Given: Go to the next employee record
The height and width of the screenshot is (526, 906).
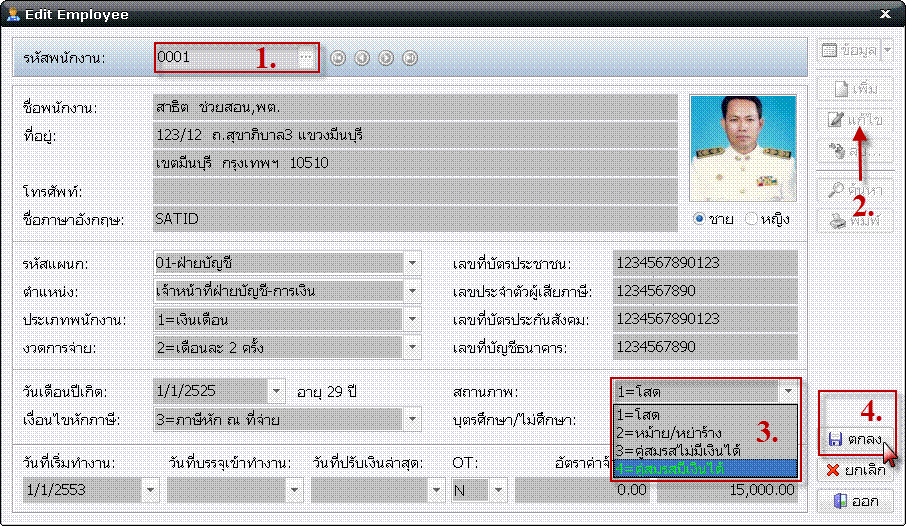Looking at the screenshot, I should coord(386,58).
